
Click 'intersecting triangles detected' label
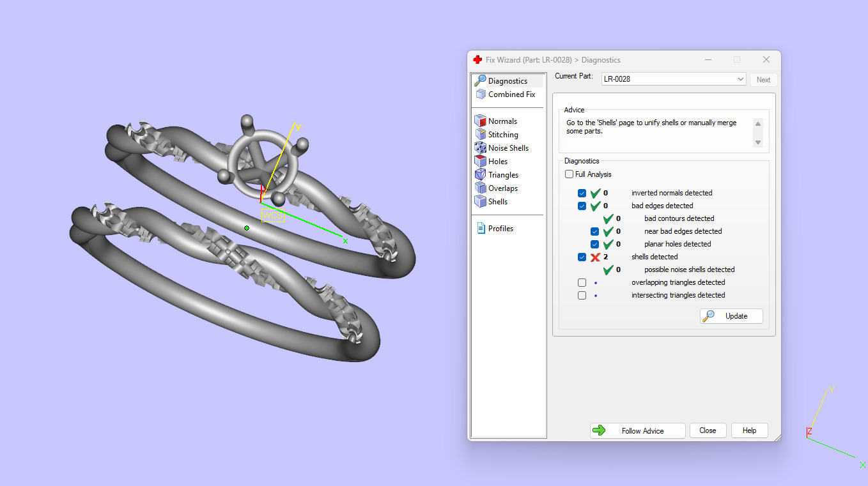pos(678,295)
